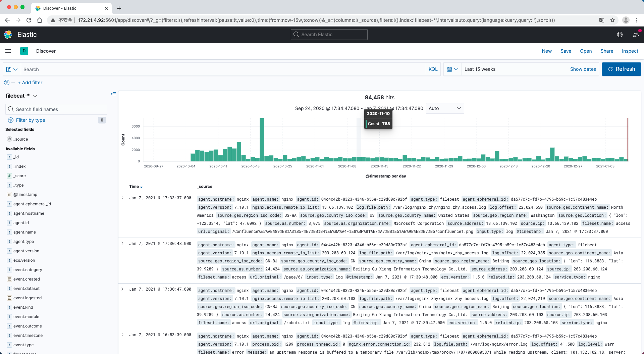644x354 pixels.
Task: Click the _source field type icon
Action: [9, 139]
